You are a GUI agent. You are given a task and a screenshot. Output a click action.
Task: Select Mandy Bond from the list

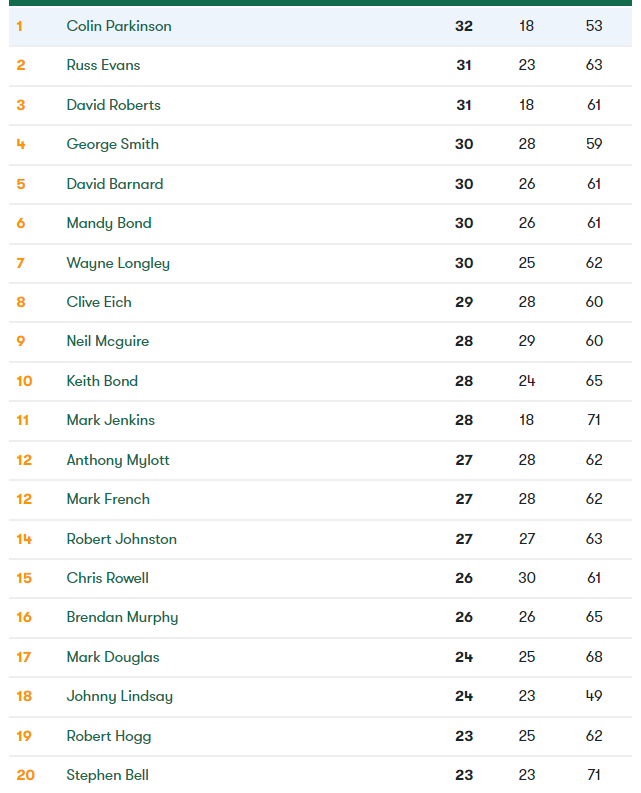[109, 223]
